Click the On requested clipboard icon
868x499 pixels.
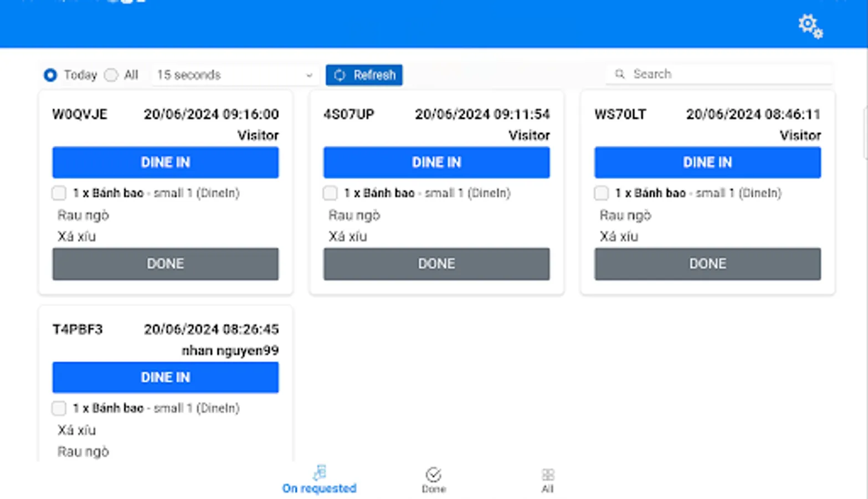tap(319, 472)
